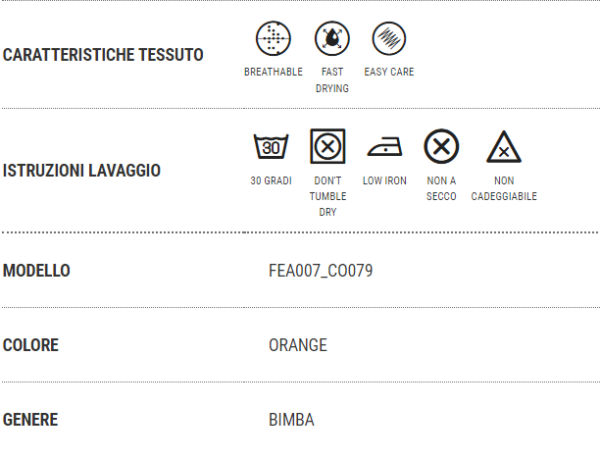Click the no dry cleaning circle icon
The image size is (600, 459).
442,146
